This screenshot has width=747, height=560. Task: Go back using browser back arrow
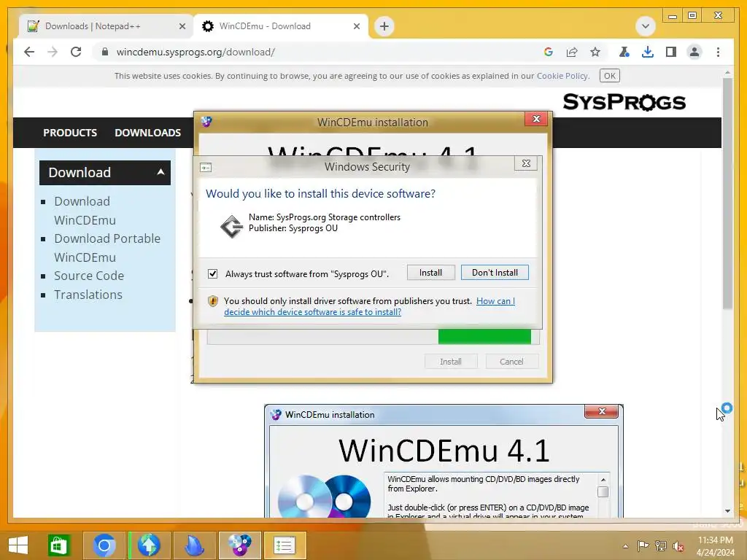[x=29, y=52]
